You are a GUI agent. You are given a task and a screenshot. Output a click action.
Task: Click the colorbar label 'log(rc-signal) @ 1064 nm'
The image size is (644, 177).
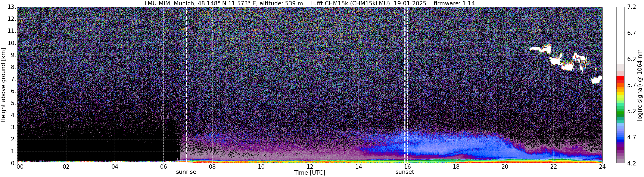[x=640, y=85]
